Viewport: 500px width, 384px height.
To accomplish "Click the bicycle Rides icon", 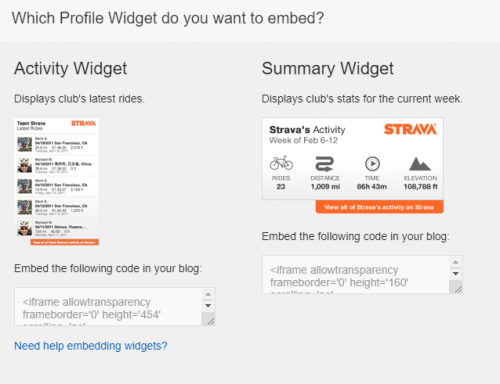I will pos(281,163).
